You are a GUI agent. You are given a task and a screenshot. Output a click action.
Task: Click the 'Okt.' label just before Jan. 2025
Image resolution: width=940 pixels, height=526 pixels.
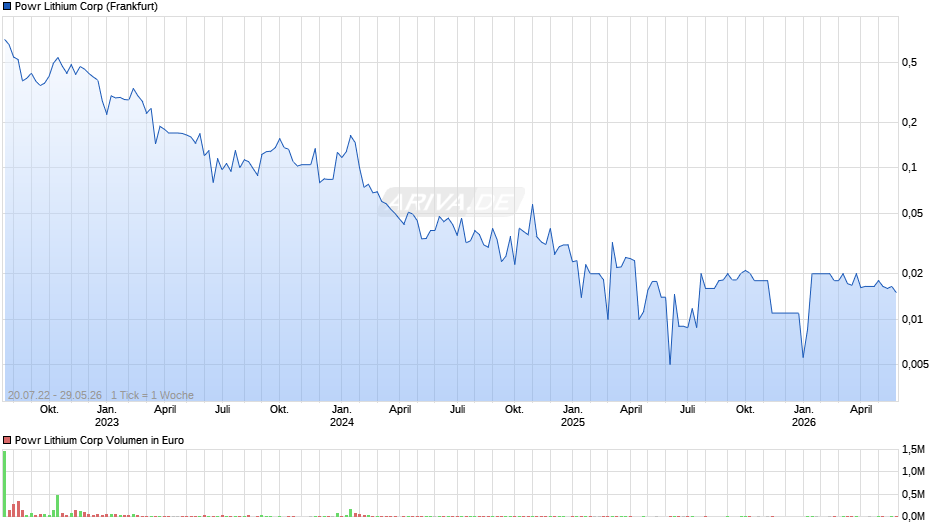pos(514,410)
